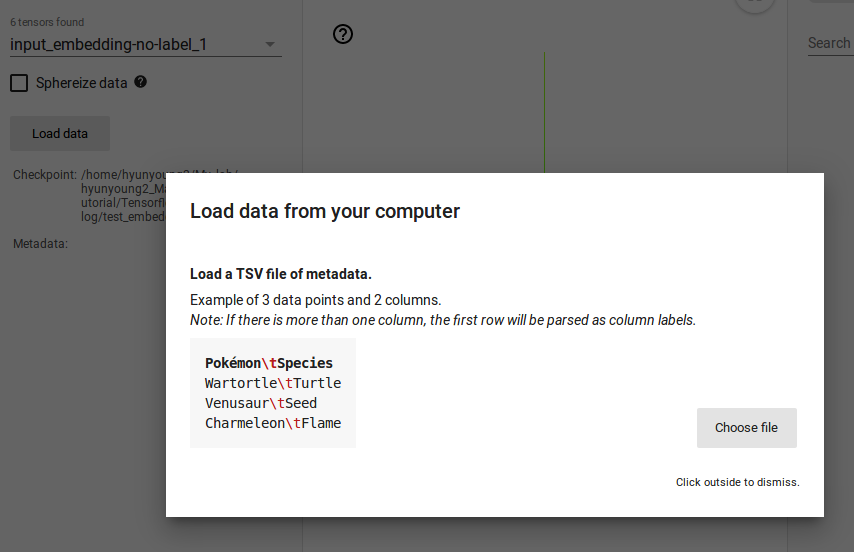
Task: Click the Charmeleon\tFlame example line
Action: [x=273, y=424]
